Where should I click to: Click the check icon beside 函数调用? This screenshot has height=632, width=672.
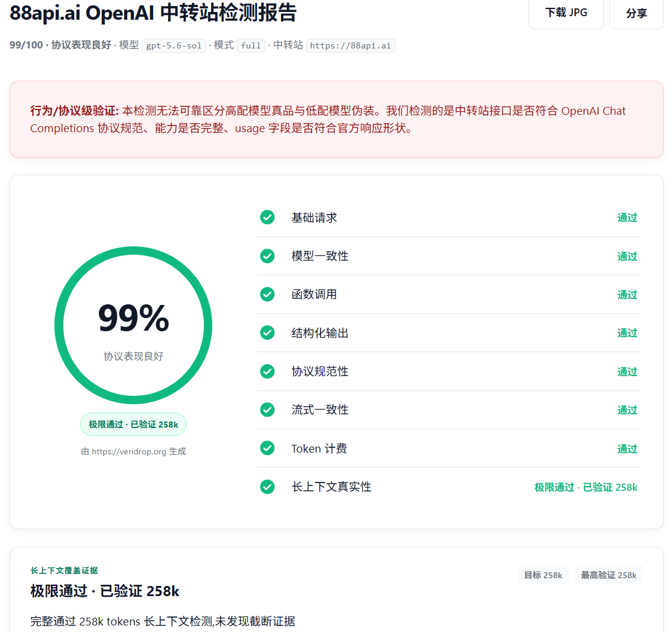click(x=267, y=294)
